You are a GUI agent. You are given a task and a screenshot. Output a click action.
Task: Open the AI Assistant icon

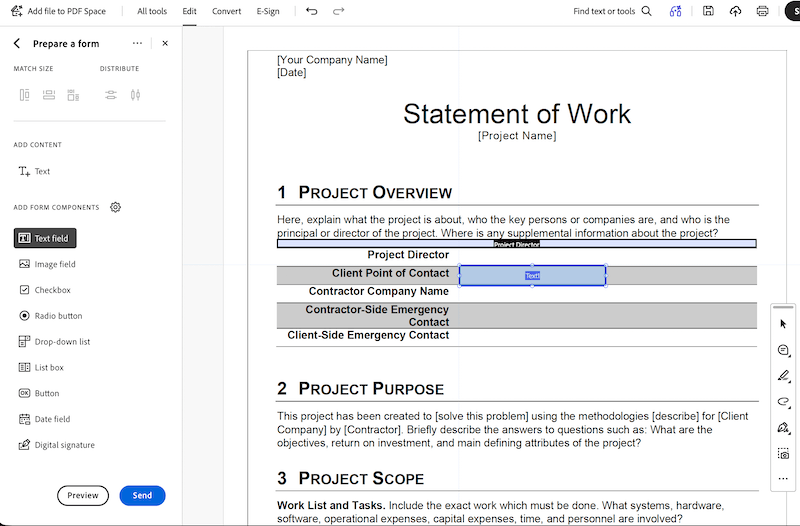pos(675,11)
